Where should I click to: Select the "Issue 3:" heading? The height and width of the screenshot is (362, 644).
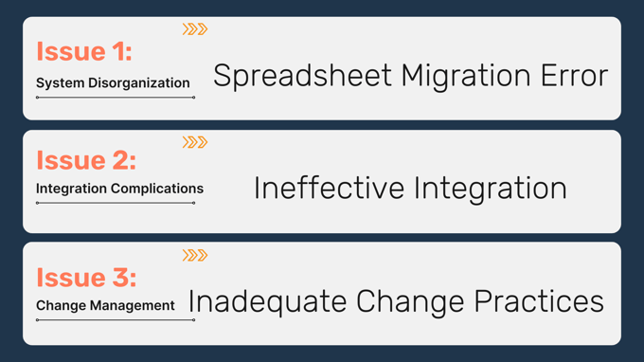86,278
